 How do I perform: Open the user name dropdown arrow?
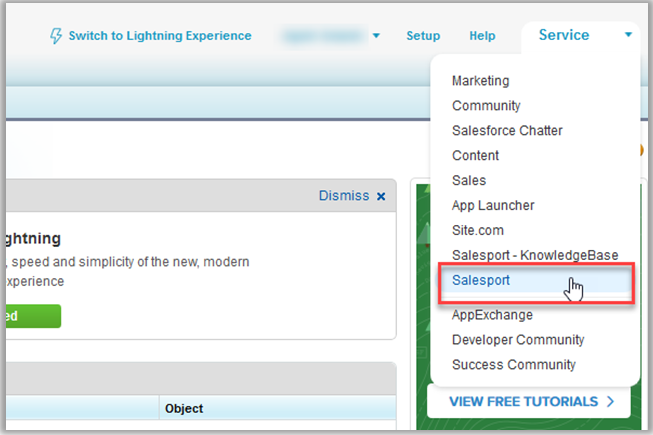(376, 36)
